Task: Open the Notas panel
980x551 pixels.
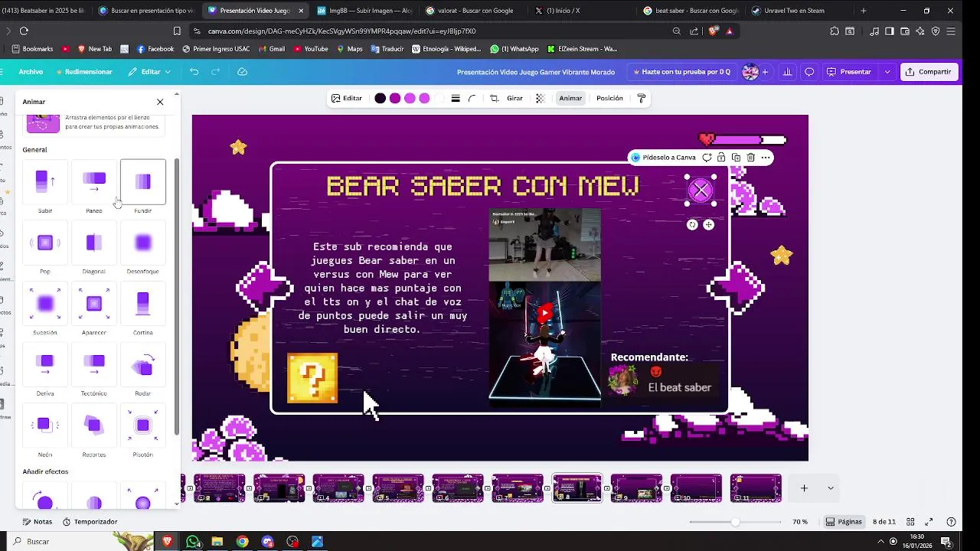Action: coord(38,522)
